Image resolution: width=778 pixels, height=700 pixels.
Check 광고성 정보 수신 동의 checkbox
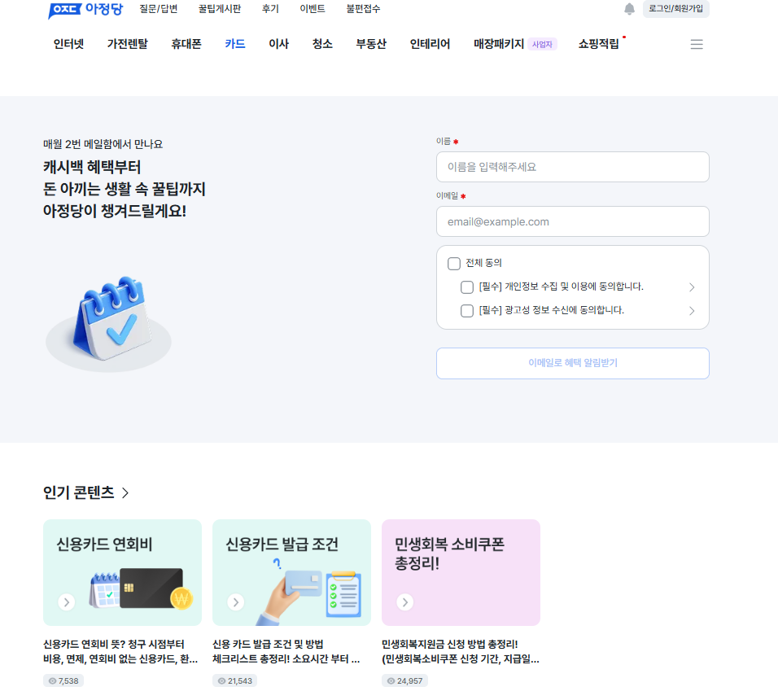(467, 311)
